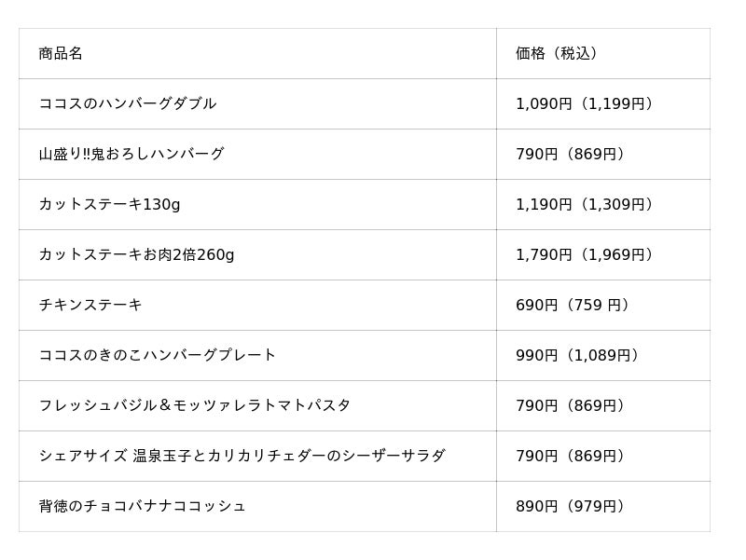
Task: Select the チキンステーキ product name
Action: [x=90, y=305]
